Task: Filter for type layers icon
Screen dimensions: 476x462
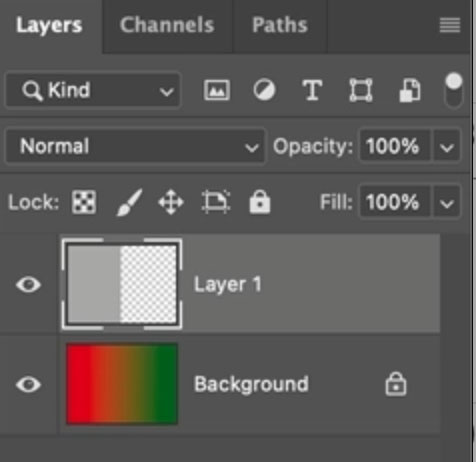Action: (x=312, y=90)
